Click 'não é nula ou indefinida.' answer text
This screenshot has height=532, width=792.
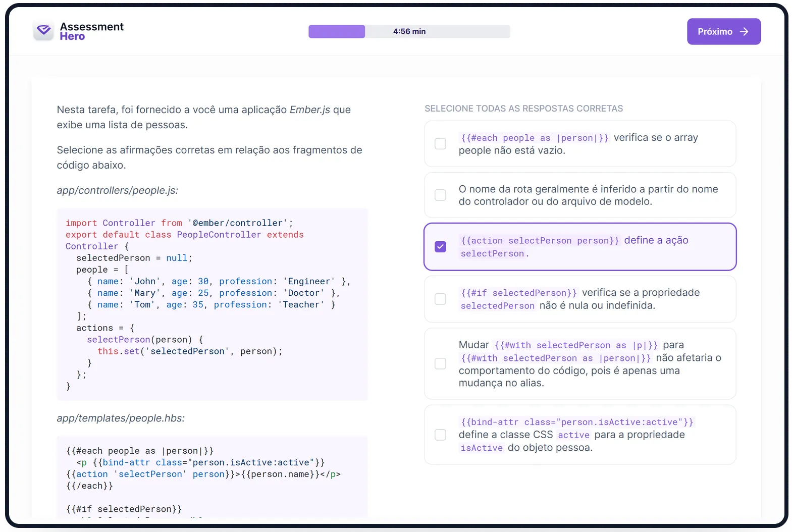click(597, 305)
